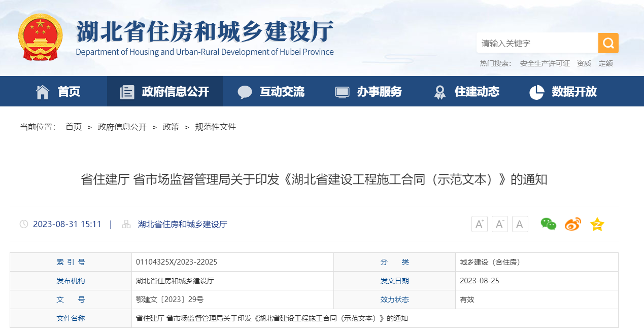Click publishing agency value in table
This screenshot has height=336, width=644.
pyautogui.click(x=175, y=281)
